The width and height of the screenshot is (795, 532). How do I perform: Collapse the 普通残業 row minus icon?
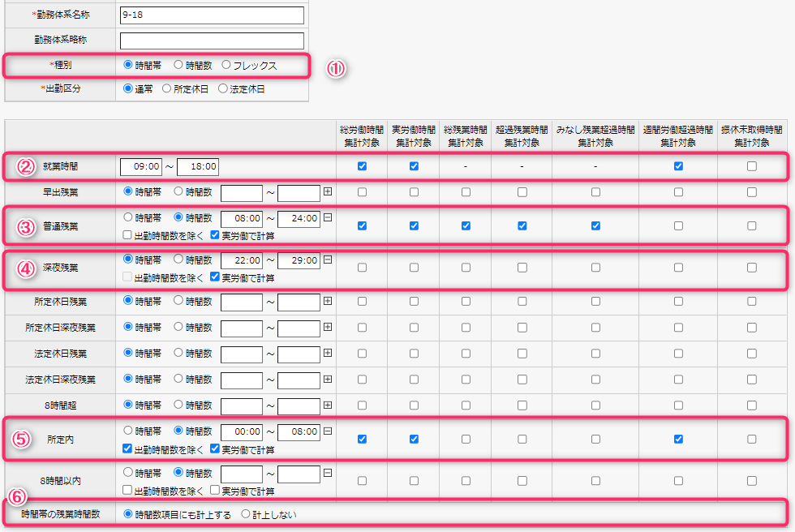(x=328, y=217)
